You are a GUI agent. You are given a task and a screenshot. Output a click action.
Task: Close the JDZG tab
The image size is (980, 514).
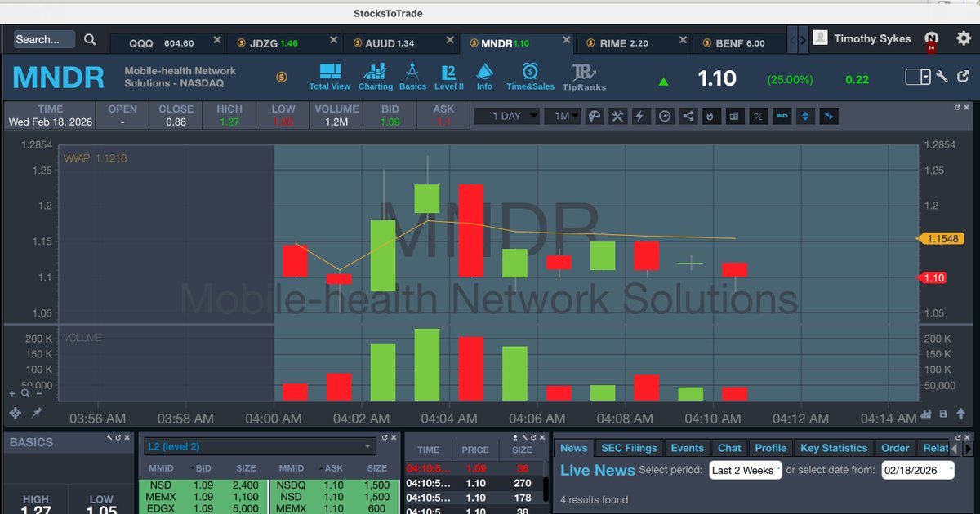pyautogui.click(x=333, y=40)
